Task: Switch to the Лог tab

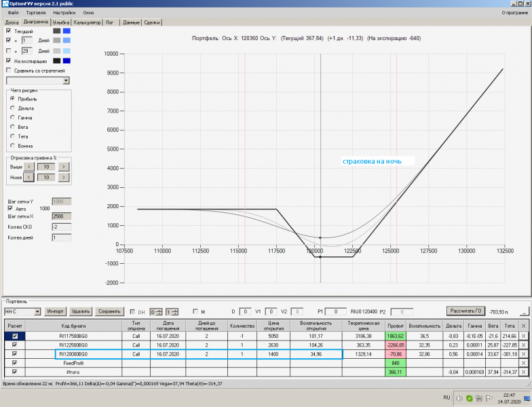Action: pyautogui.click(x=110, y=22)
